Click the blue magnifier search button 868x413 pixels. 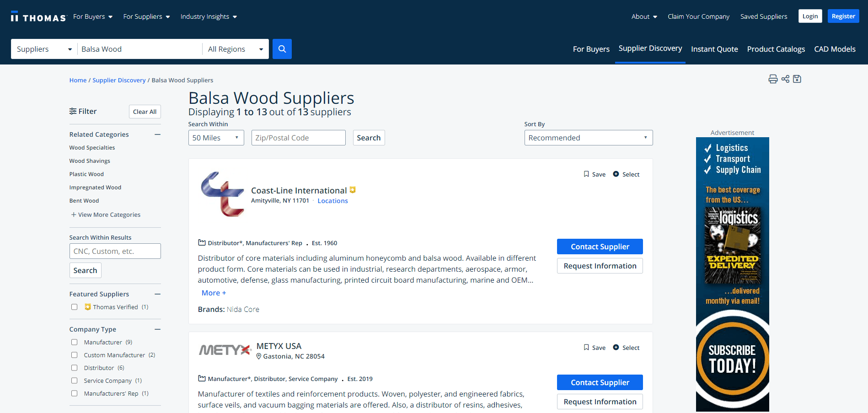click(282, 49)
